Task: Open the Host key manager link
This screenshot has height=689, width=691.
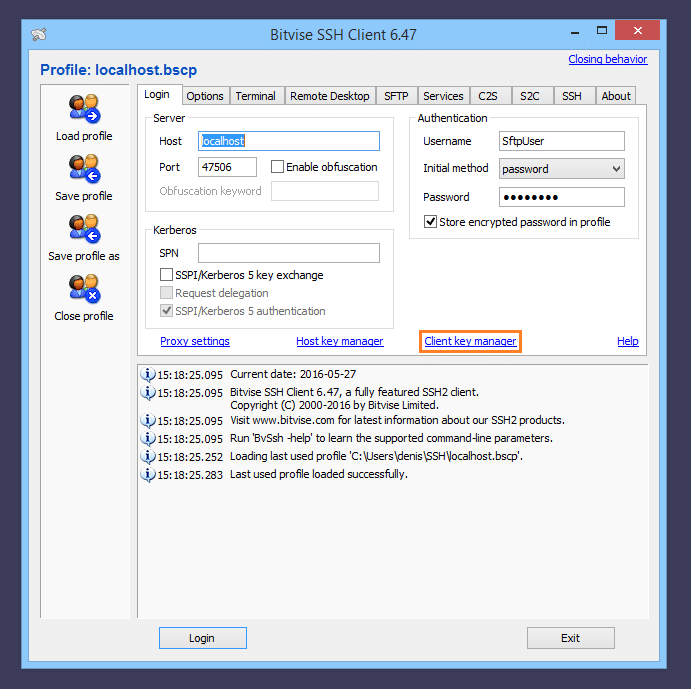Action: [x=339, y=342]
